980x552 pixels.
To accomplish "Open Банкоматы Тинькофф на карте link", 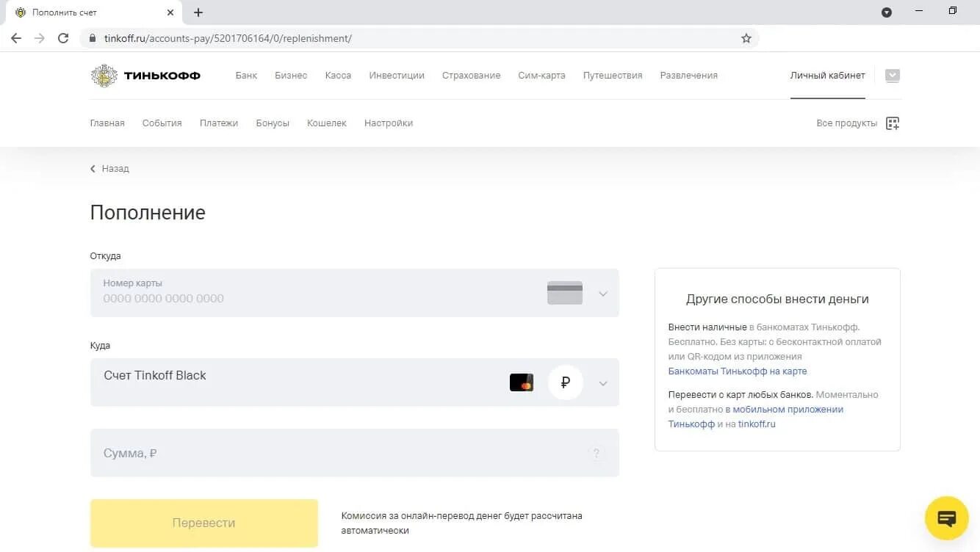I will (x=738, y=371).
